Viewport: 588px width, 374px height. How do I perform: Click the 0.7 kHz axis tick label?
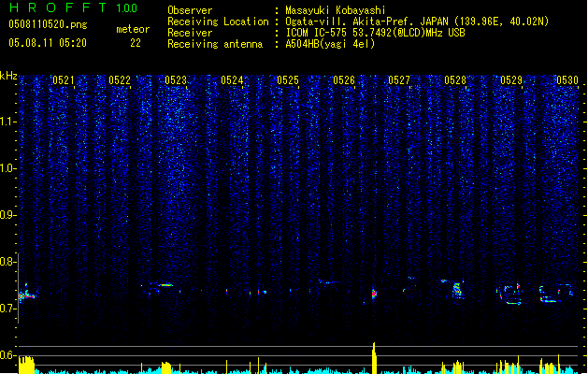click(7, 309)
